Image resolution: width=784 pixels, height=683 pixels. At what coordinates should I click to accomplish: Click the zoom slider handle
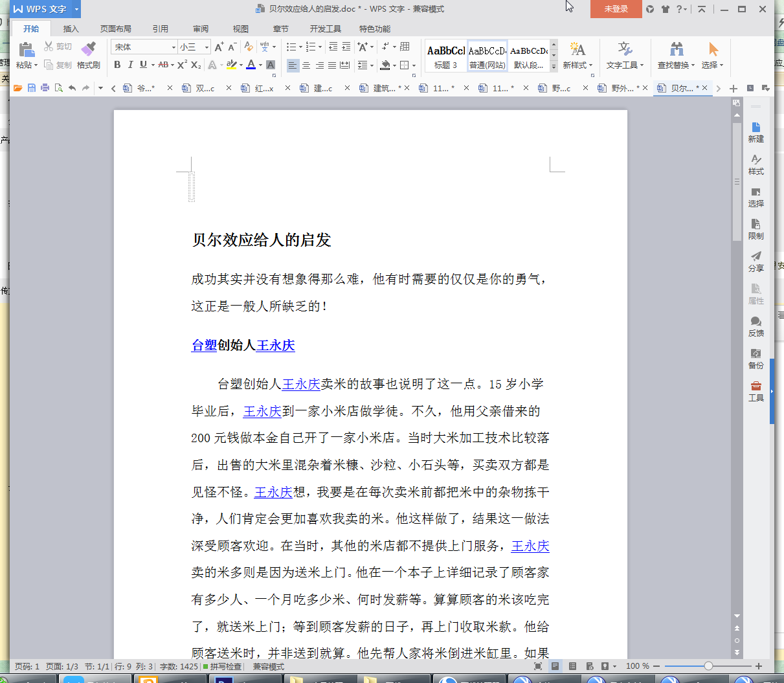[709, 666]
